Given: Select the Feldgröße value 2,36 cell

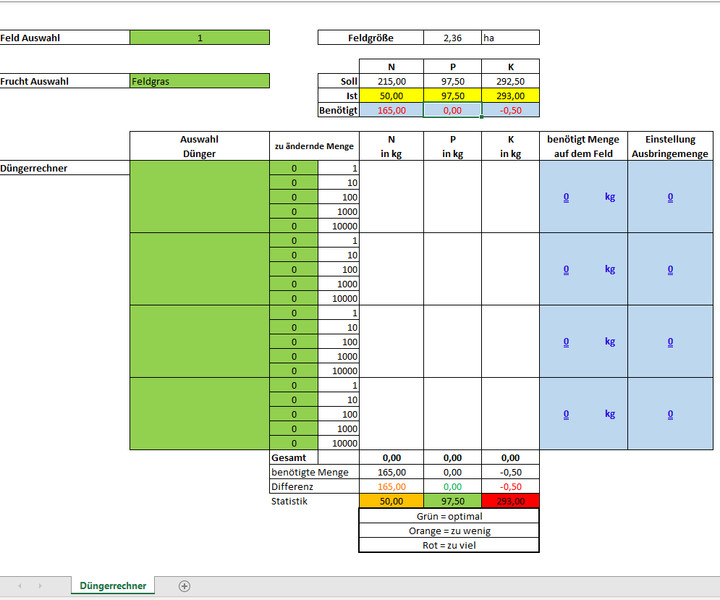Looking at the screenshot, I should point(452,38).
